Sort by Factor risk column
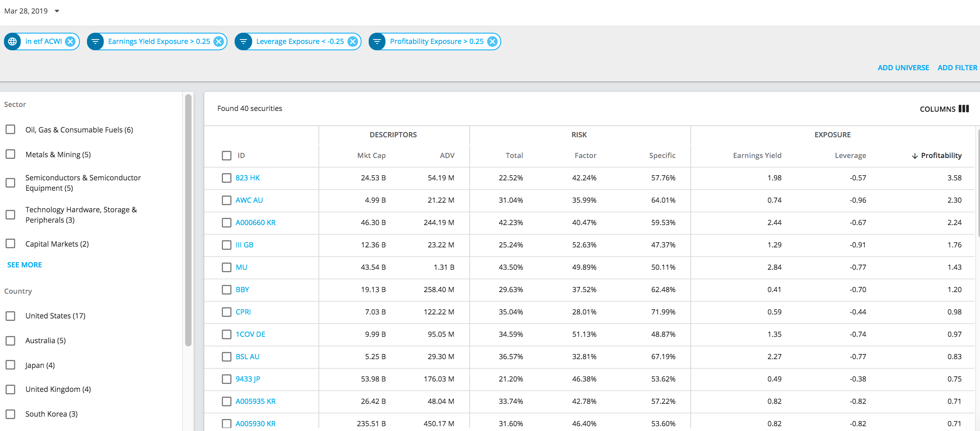 pyautogui.click(x=585, y=156)
